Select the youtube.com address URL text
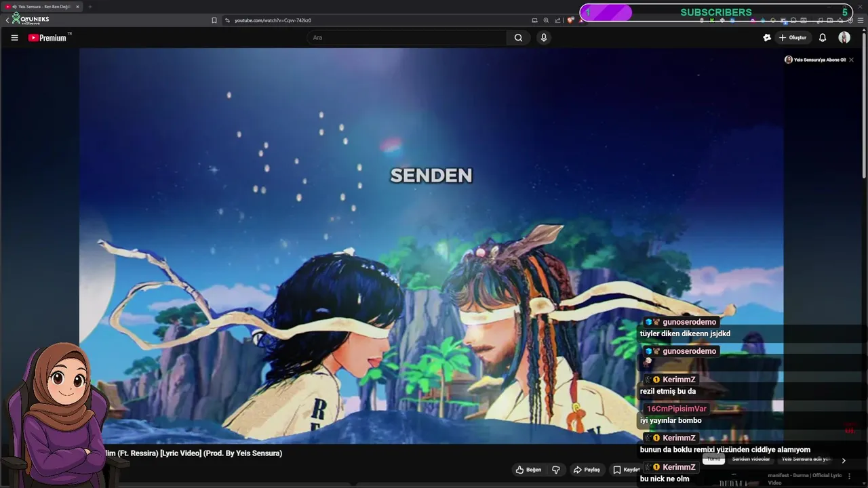This screenshot has width=868, height=488. (273, 20)
